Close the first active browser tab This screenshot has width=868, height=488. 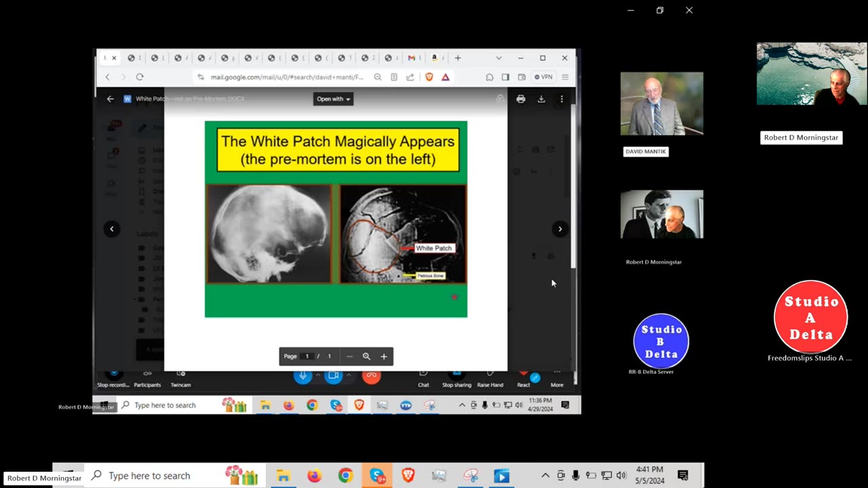click(x=114, y=58)
